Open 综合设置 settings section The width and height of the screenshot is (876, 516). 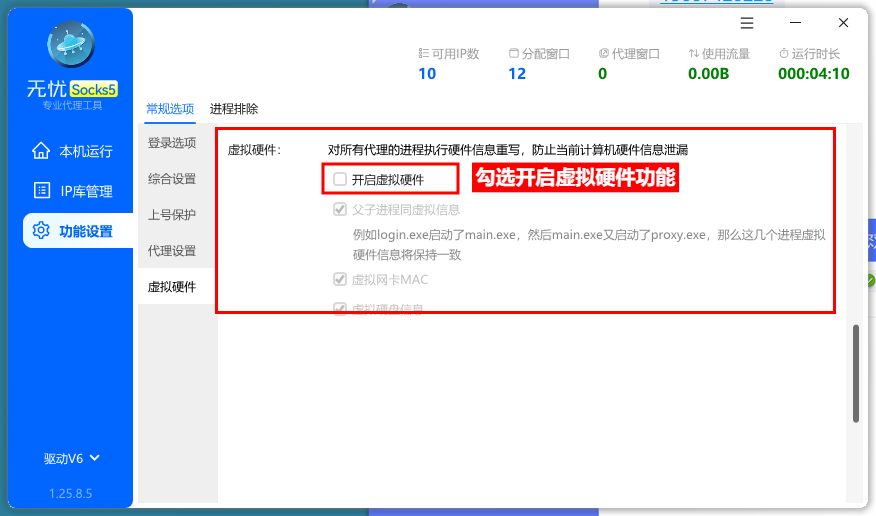click(x=172, y=179)
